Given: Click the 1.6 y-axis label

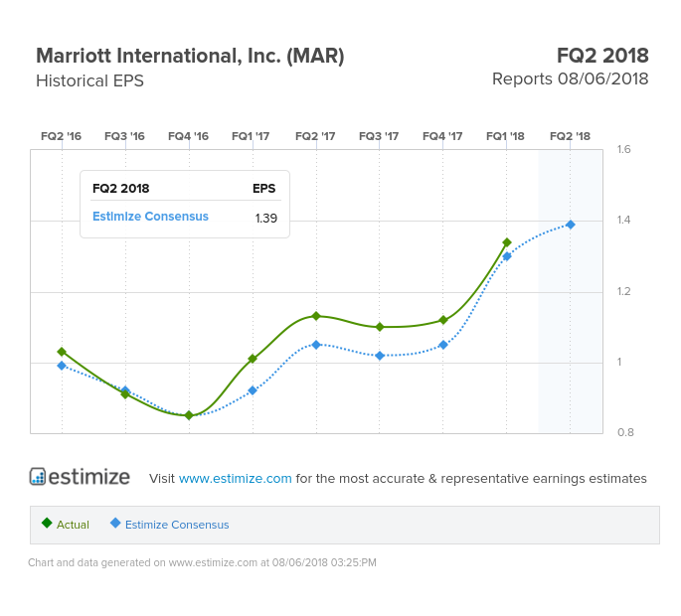Looking at the screenshot, I should point(623,149).
